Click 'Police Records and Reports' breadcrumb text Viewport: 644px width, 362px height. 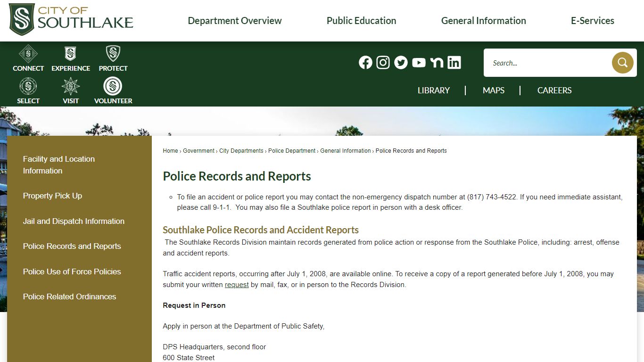point(411,151)
